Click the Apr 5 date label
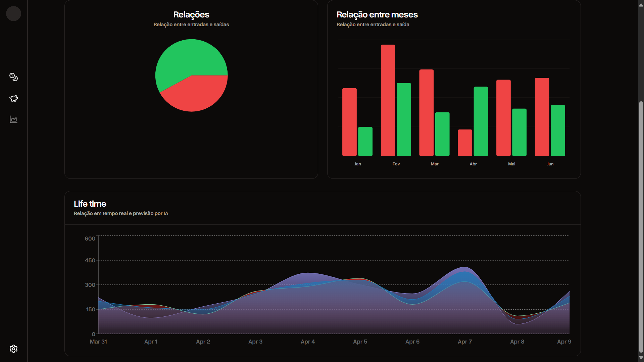The image size is (644, 362). [x=360, y=342]
